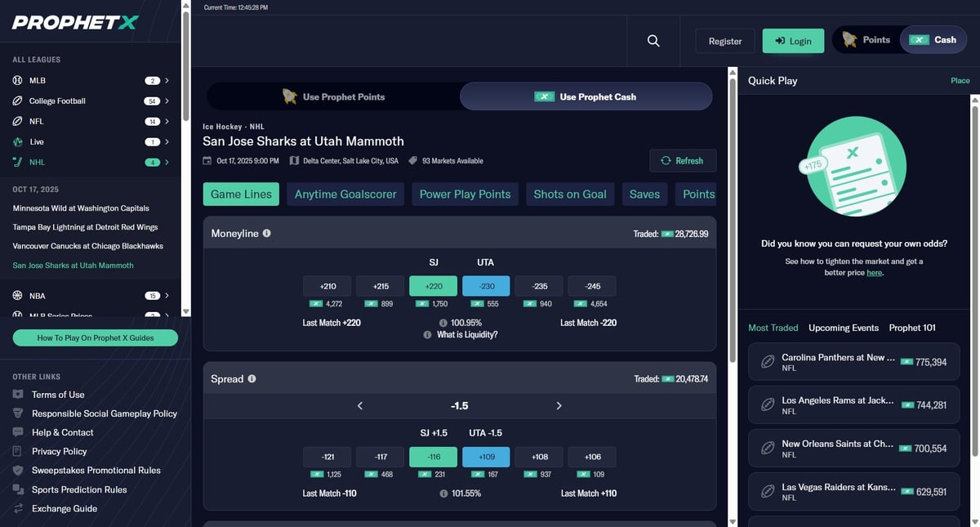The width and height of the screenshot is (980, 527).
Task: Expand College Football league chevron
Action: [167, 101]
